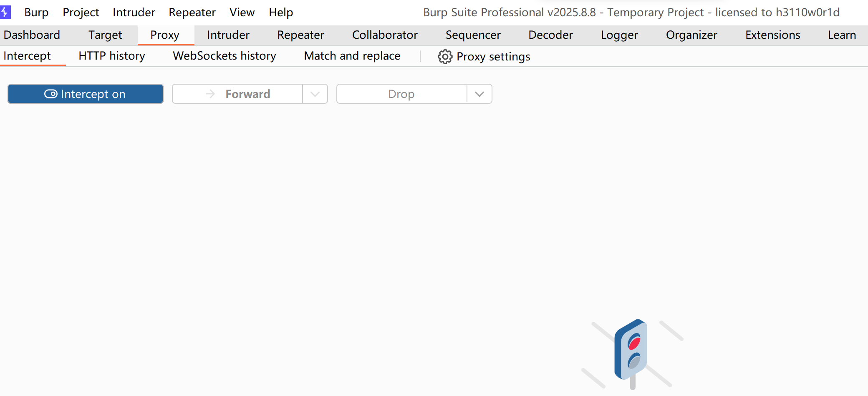Go to the Collaborator tab
Screen dimensions: 868x396
(385, 35)
